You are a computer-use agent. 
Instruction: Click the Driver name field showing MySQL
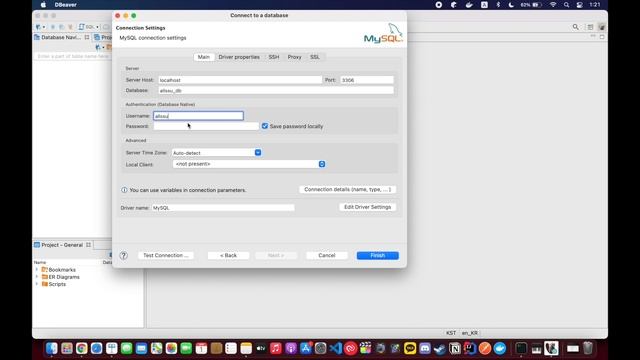click(x=223, y=208)
